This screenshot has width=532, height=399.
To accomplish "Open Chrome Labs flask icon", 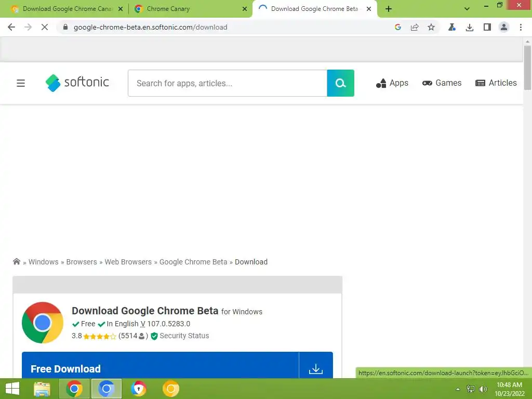I will point(452,27).
